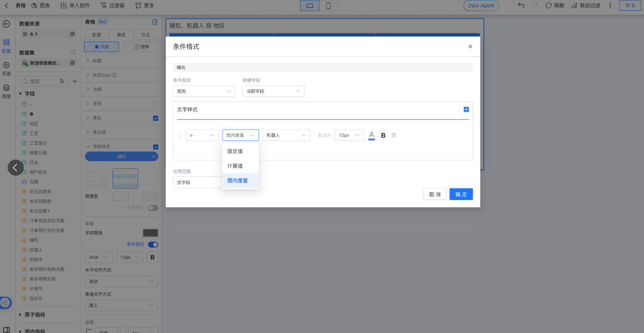Click the 字体颜色 color swatch
Viewport: 644px width, 333px height.
tap(150, 232)
